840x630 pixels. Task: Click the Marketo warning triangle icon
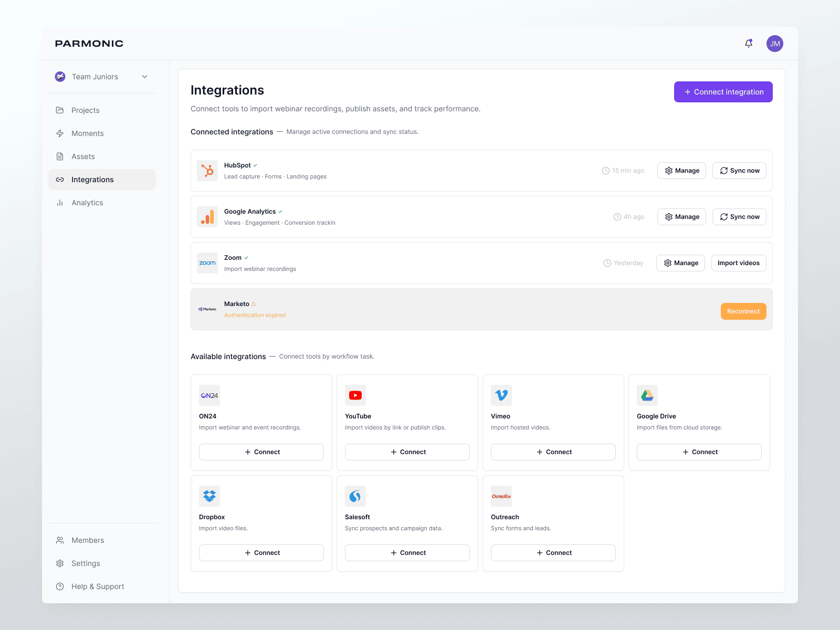(x=254, y=304)
